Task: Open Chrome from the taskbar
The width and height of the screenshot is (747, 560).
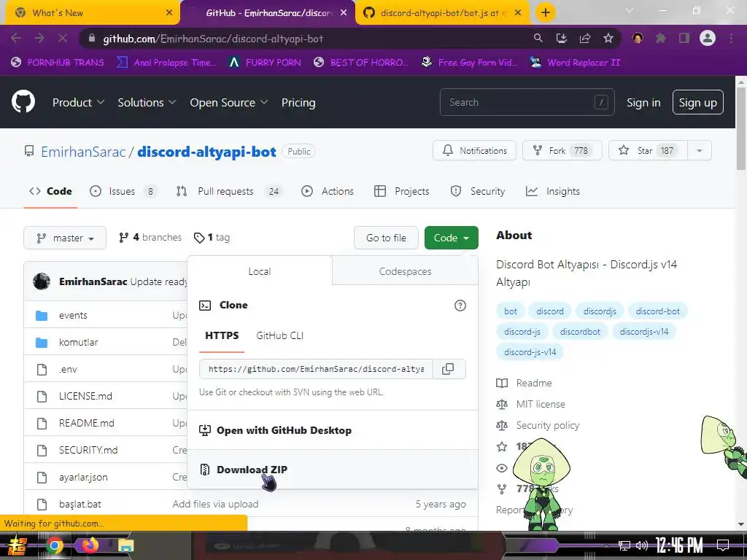Action: (x=54, y=545)
